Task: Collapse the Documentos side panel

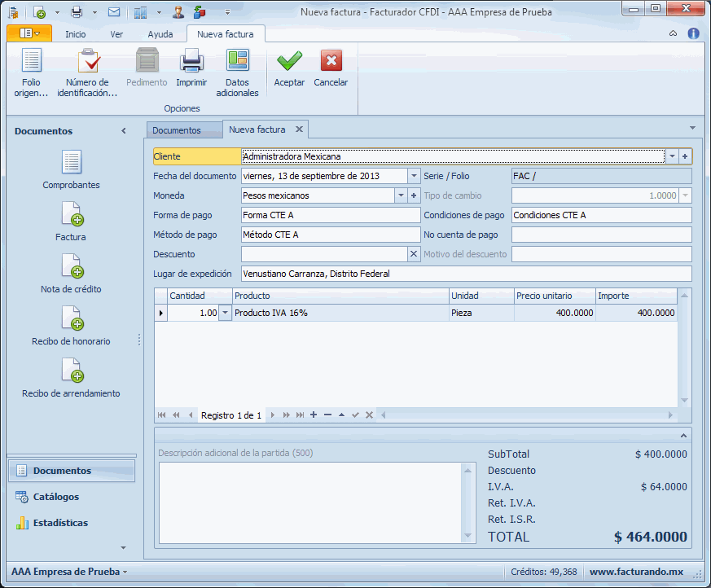Action: pyautogui.click(x=124, y=131)
